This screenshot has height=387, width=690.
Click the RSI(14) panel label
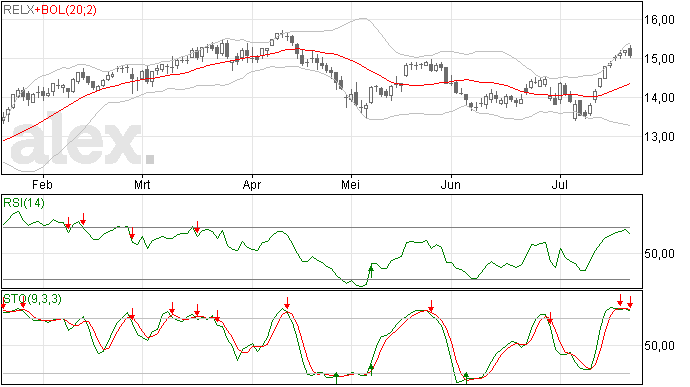24,203
